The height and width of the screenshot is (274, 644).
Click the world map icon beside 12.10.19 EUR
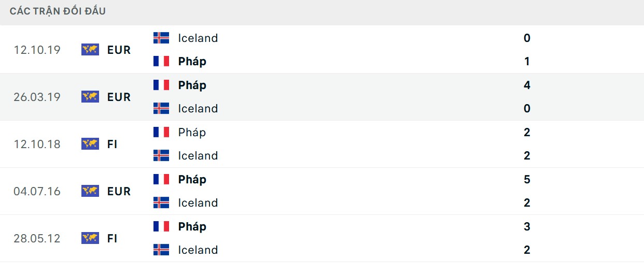tap(90, 50)
